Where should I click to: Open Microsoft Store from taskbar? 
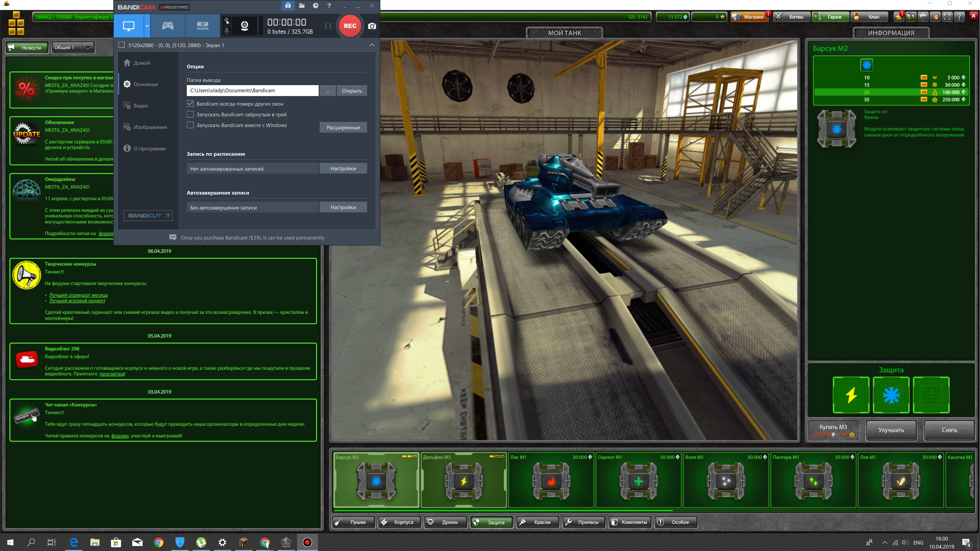tap(116, 542)
